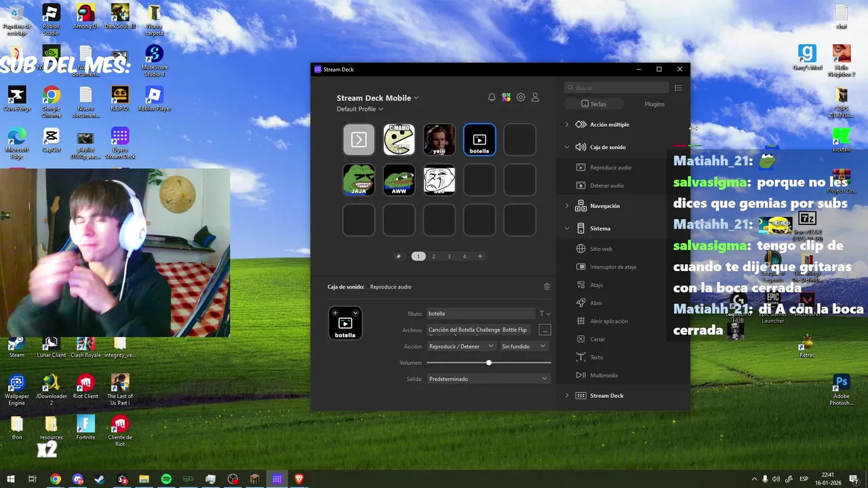Select the grey next-page arrow key
This screenshot has width=868, height=488.
coord(359,140)
